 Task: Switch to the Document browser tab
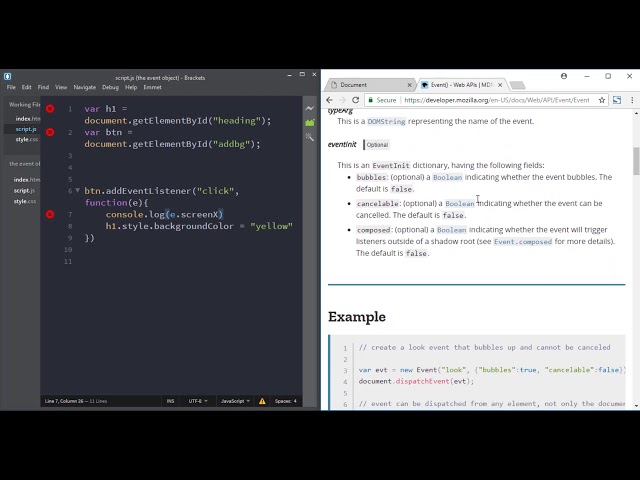click(x=369, y=85)
